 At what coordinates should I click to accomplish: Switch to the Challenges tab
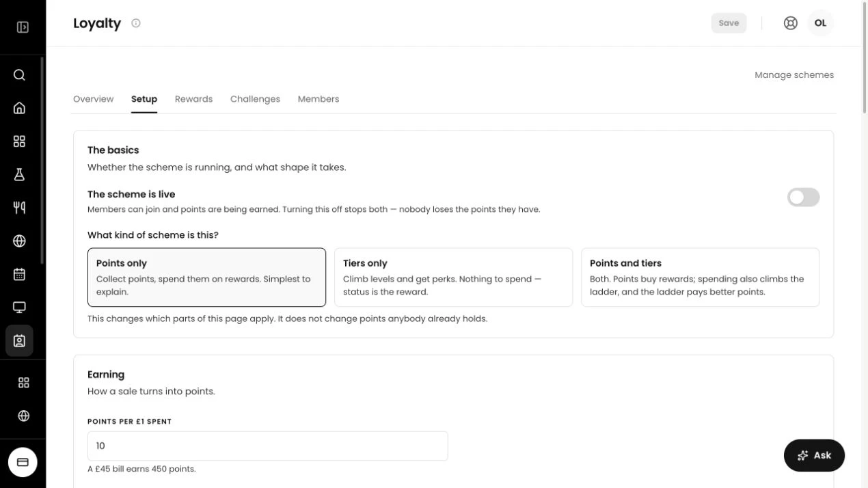coord(255,99)
